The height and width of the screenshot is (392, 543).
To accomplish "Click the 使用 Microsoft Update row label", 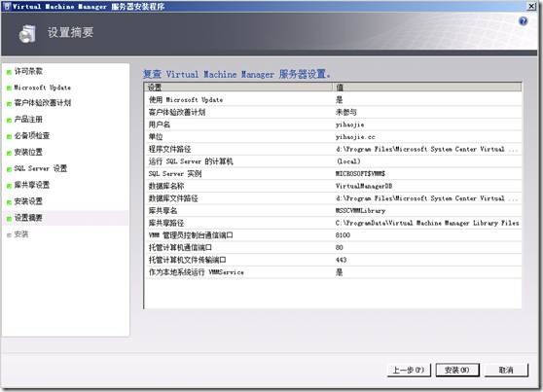I will tap(186, 100).
